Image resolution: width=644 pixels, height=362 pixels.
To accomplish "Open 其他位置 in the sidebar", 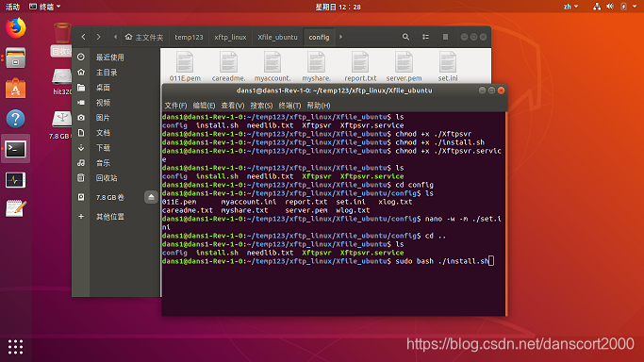I will click(x=116, y=216).
